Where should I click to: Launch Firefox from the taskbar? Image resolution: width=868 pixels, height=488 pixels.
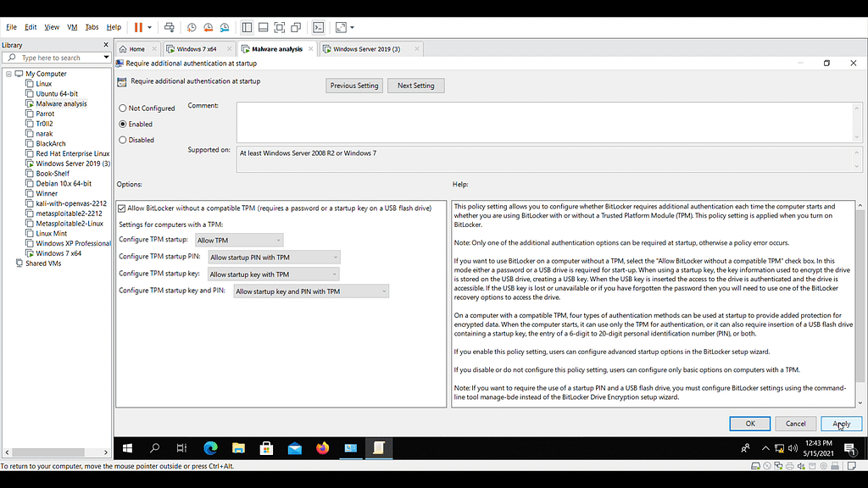pyautogui.click(x=323, y=448)
